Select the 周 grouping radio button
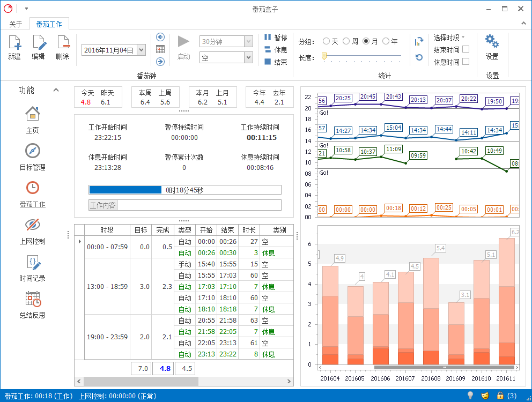The height and width of the screenshot is (402, 532). coord(346,41)
